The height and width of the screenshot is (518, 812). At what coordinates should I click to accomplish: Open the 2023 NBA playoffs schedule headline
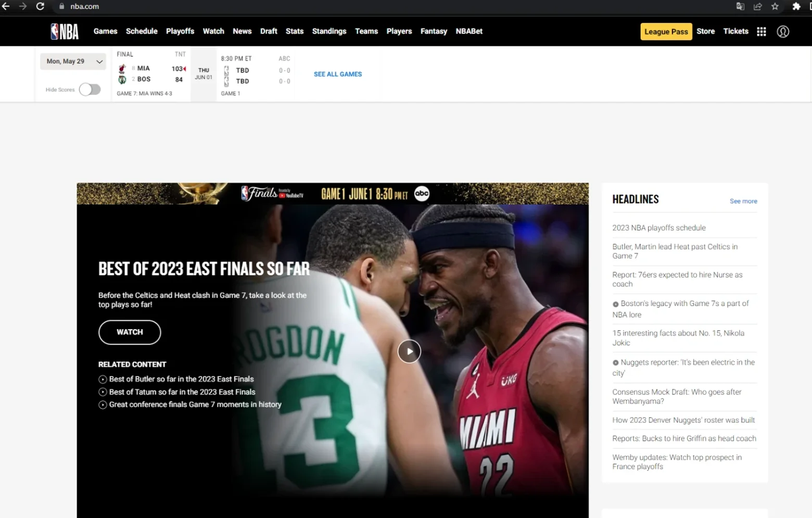click(659, 228)
